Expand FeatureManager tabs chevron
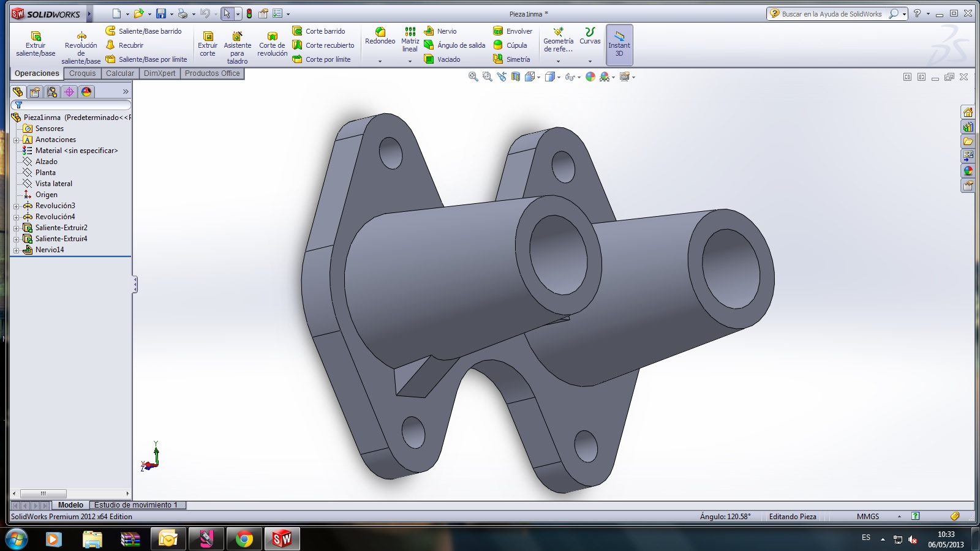980x551 pixels. (x=126, y=92)
